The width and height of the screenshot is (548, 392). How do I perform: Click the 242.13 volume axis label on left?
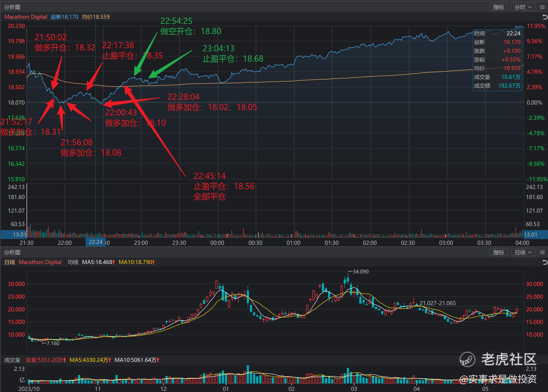(x=16, y=187)
